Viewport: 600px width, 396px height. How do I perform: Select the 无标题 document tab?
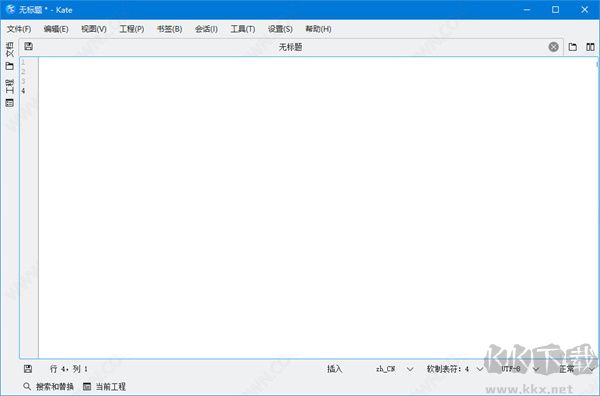click(x=291, y=47)
